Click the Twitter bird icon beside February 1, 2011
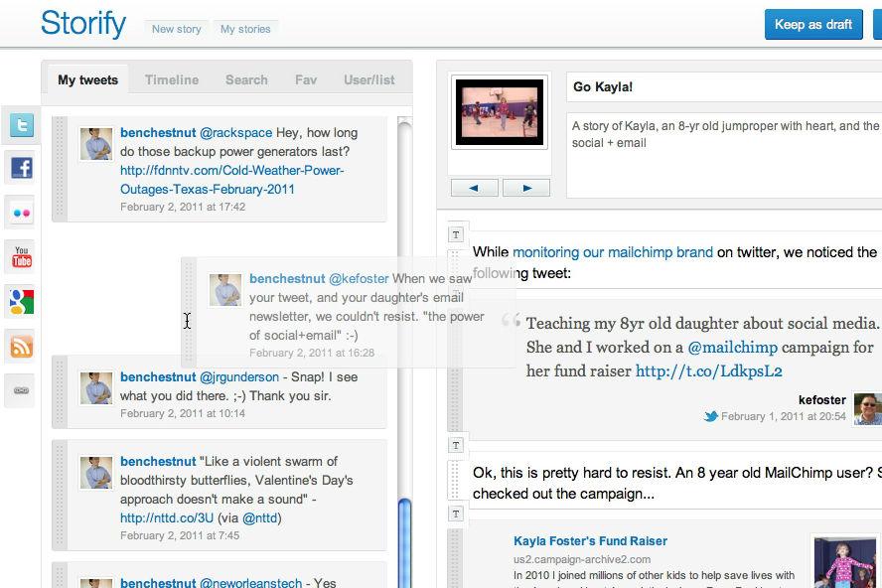Image resolution: width=882 pixels, height=588 pixels. tap(711, 416)
